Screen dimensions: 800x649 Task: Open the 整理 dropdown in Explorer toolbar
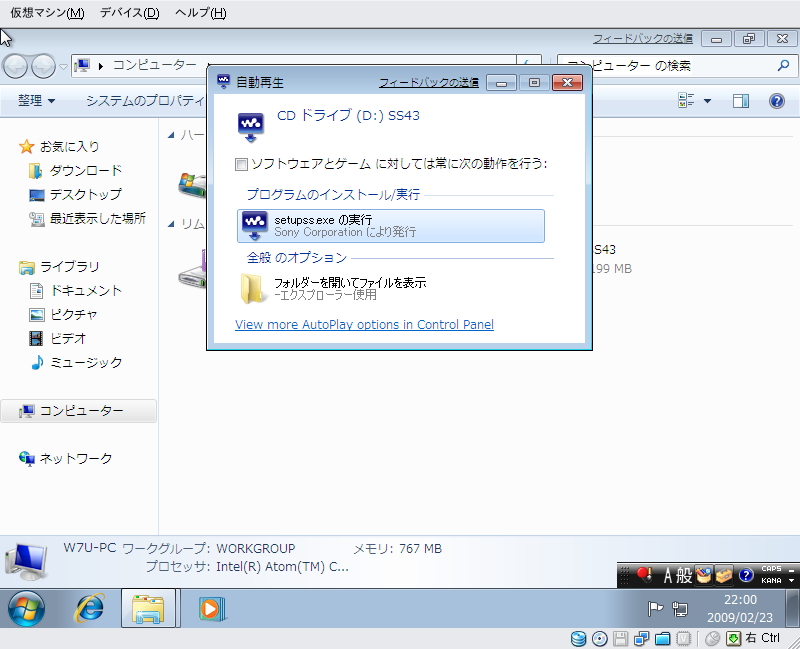[x=36, y=101]
